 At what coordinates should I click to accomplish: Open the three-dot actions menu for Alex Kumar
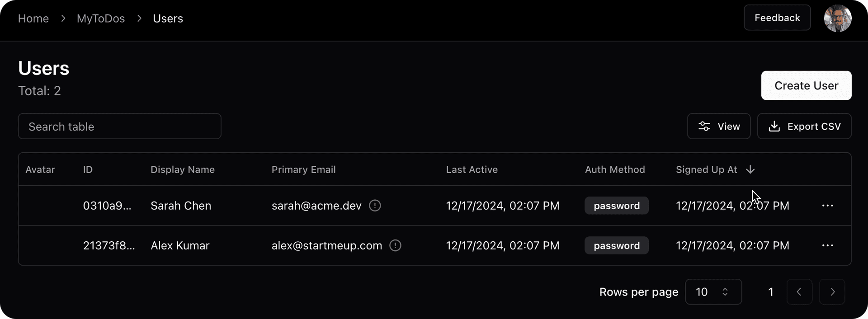[827, 245]
